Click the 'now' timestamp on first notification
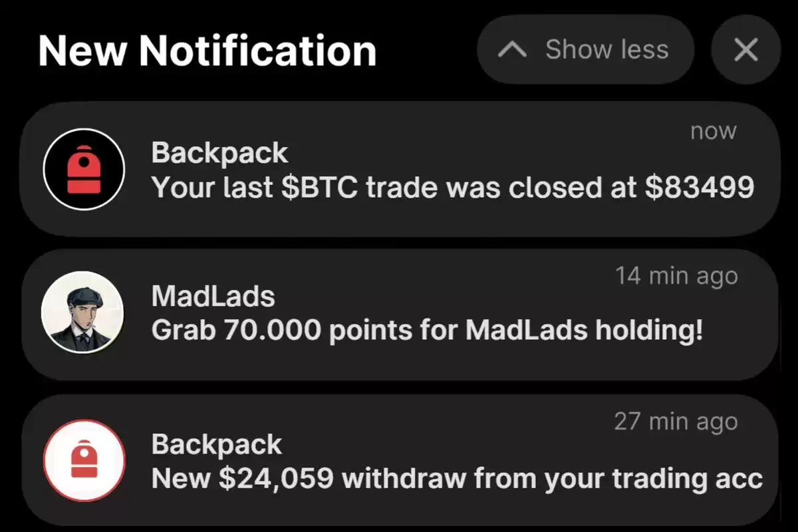 click(714, 131)
